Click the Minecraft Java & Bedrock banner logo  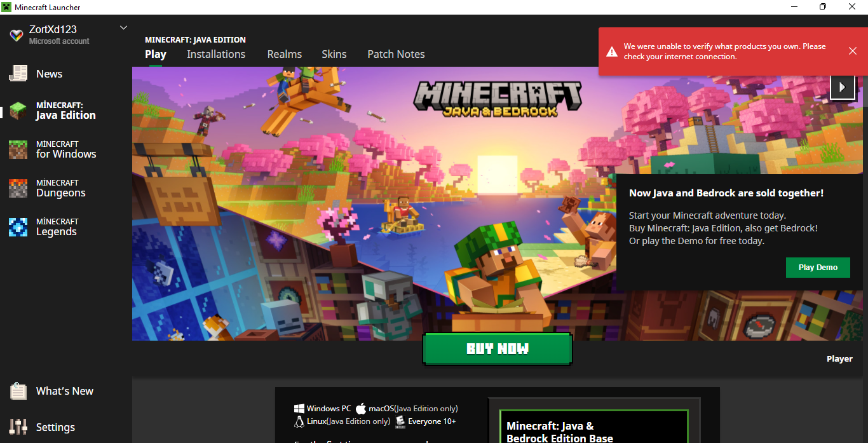[498, 99]
